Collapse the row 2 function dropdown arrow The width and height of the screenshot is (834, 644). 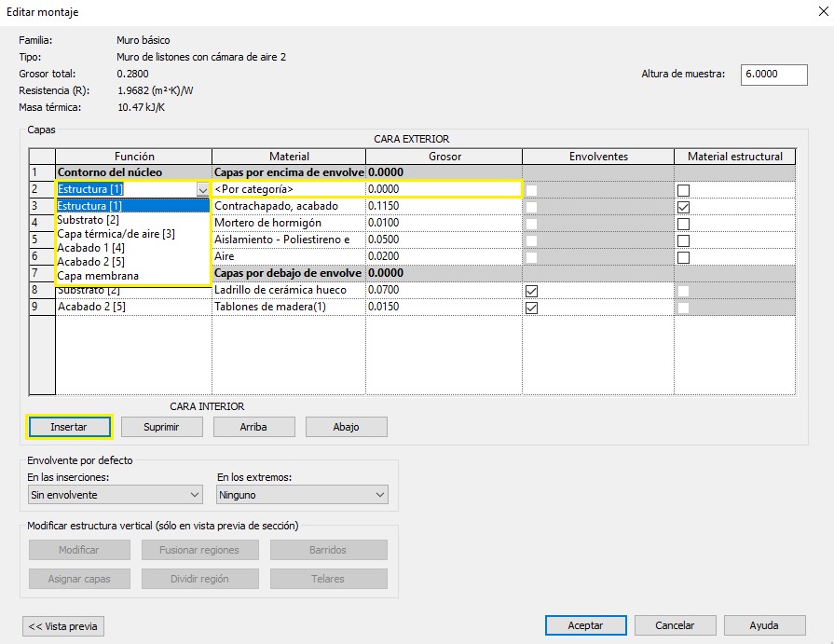[202, 189]
